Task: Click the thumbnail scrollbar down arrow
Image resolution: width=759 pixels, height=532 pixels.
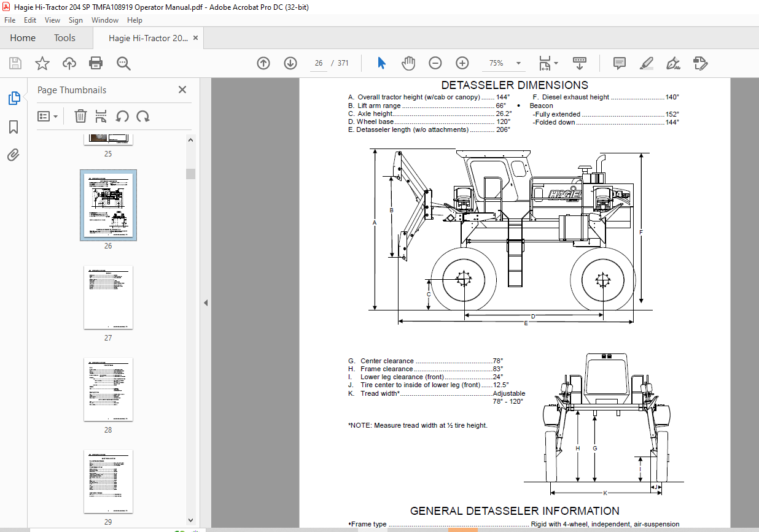Action: (190, 520)
